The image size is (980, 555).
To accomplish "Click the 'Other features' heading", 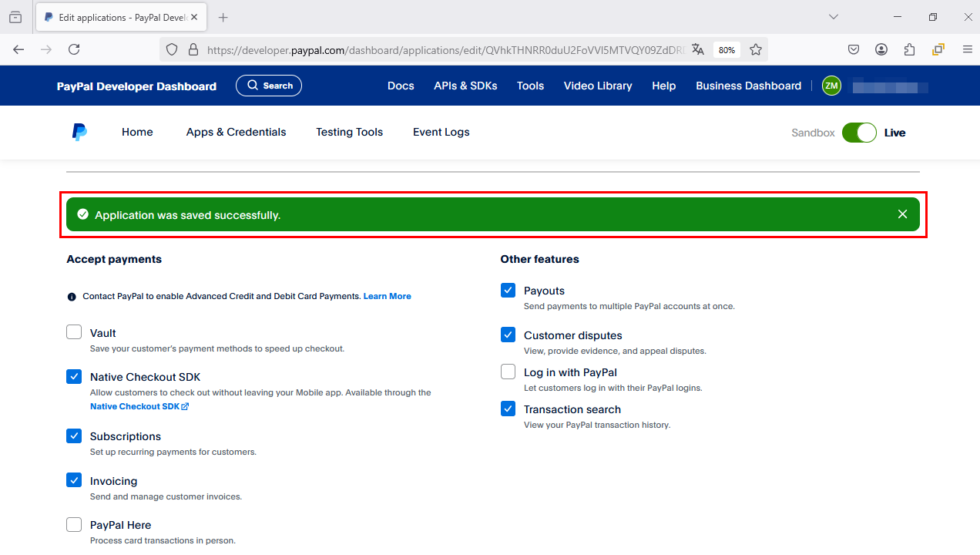I will click(x=539, y=259).
